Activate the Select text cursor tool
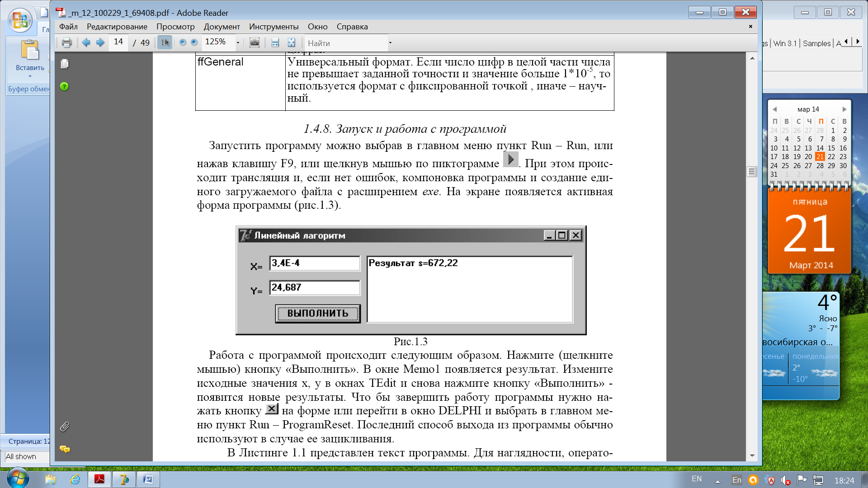This screenshot has height=488, width=868. point(165,42)
